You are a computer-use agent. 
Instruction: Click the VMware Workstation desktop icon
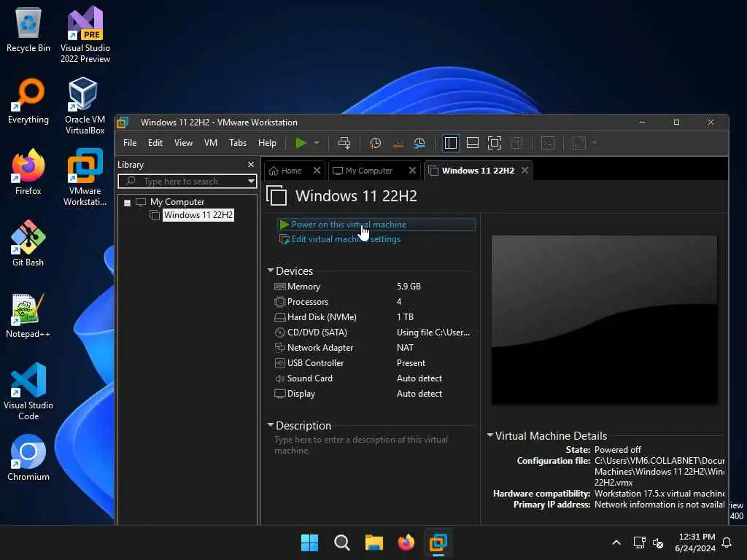tap(85, 178)
